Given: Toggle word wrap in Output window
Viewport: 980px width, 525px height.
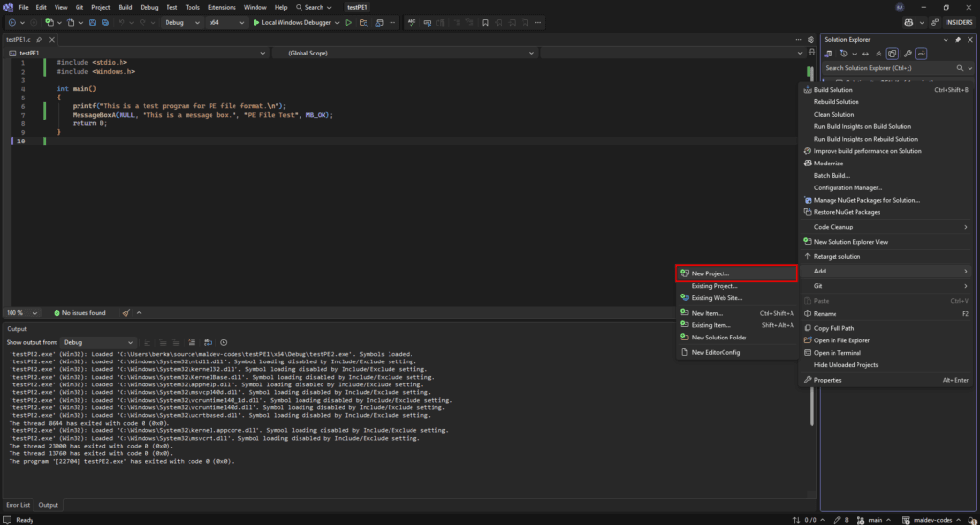Looking at the screenshot, I should click(208, 342).
